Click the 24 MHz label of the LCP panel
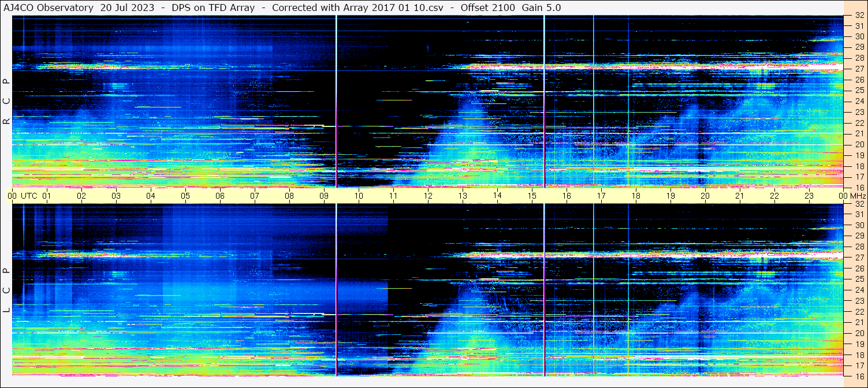The image size is (868, 388). (x=859, y=290)
